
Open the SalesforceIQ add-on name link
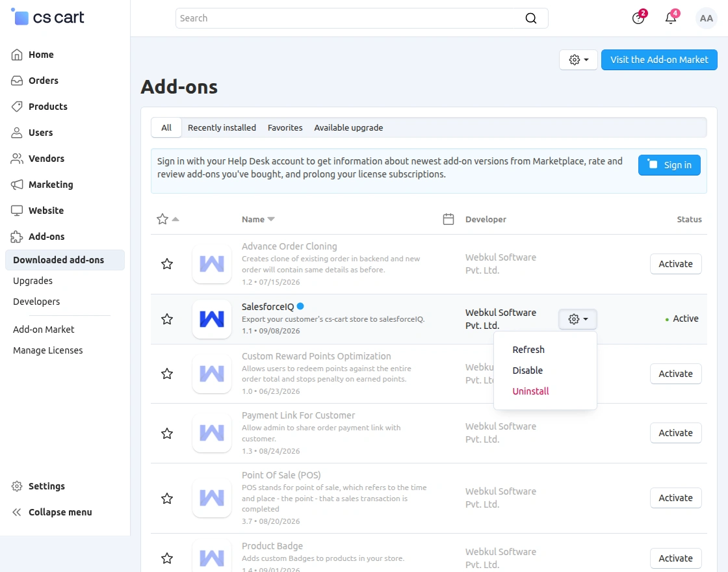click(268, 307)
